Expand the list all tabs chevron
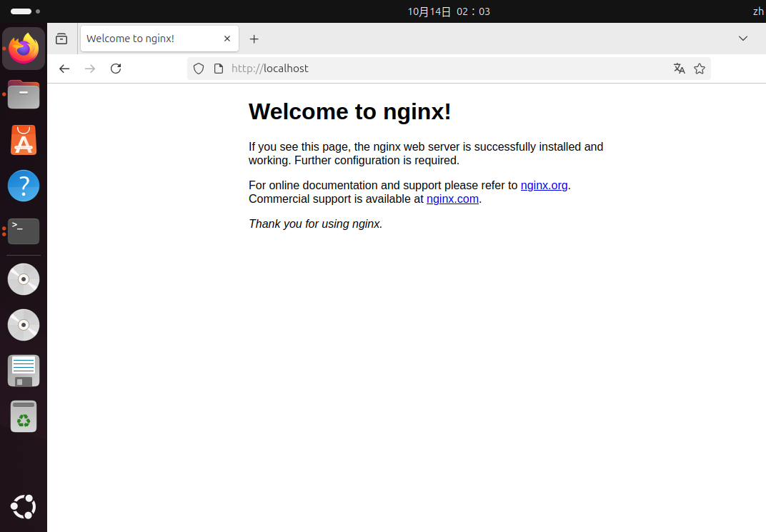Viewport: 766px width, 532px height. [x=743, y=39]
